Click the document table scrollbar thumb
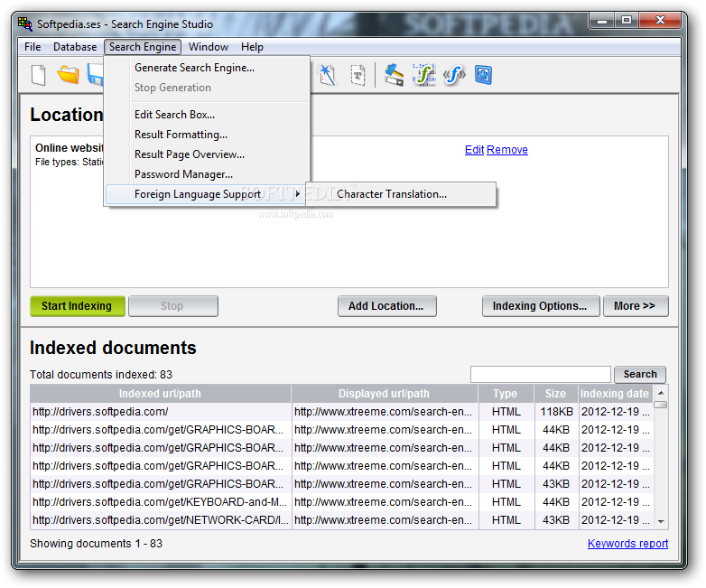Screen dimensions: 706x588 coord(661,405)
